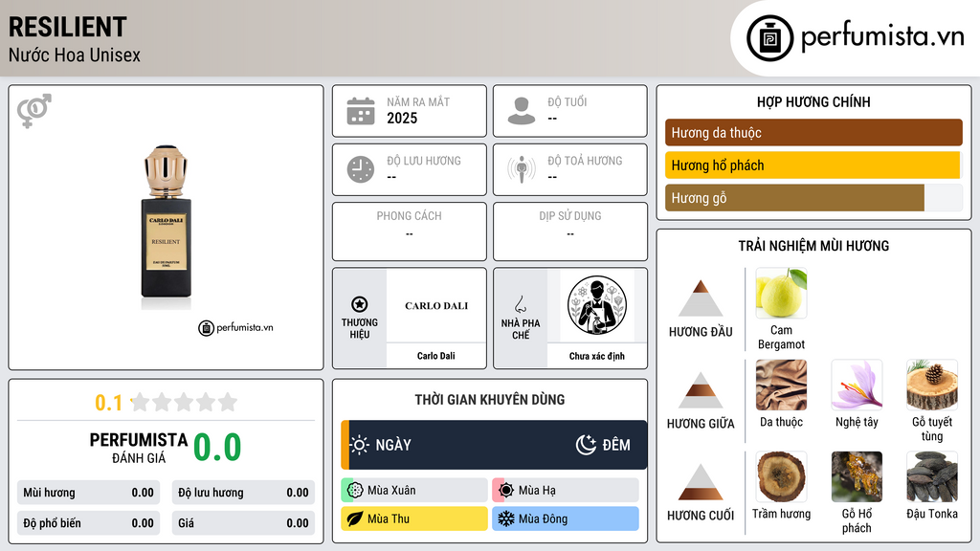This screenshot has height=551, width=980.
Task: Select the Mùa Đông season label
Action: pyautogui.click(x=544, y=519)
